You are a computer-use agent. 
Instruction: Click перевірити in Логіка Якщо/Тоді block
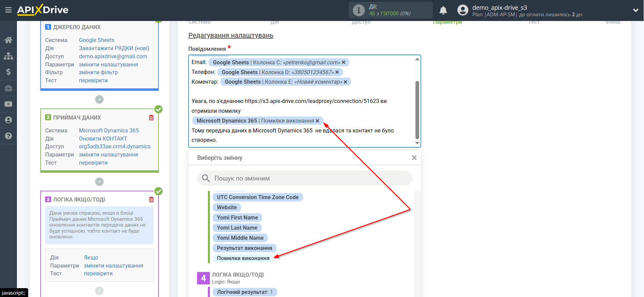(98, 273)
